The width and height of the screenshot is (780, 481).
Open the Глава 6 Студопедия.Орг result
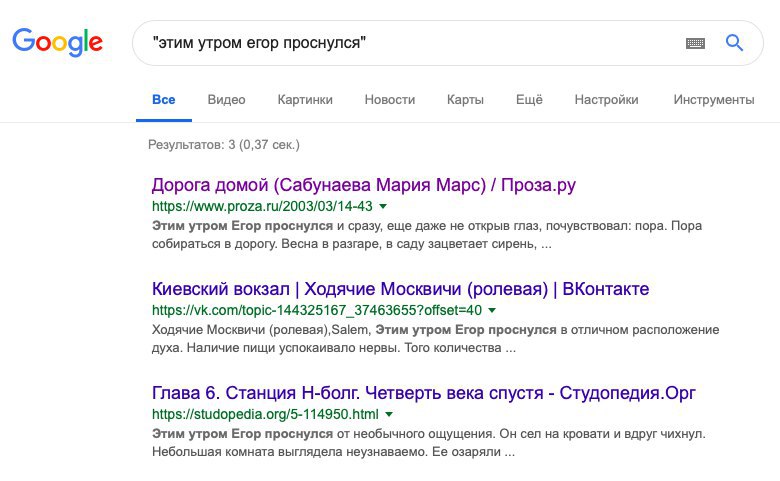tap(423, 393)
